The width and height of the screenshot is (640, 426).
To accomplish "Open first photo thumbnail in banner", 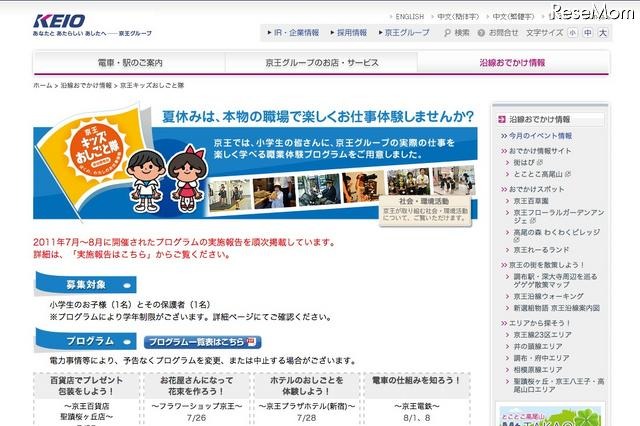I will point(229,195).
